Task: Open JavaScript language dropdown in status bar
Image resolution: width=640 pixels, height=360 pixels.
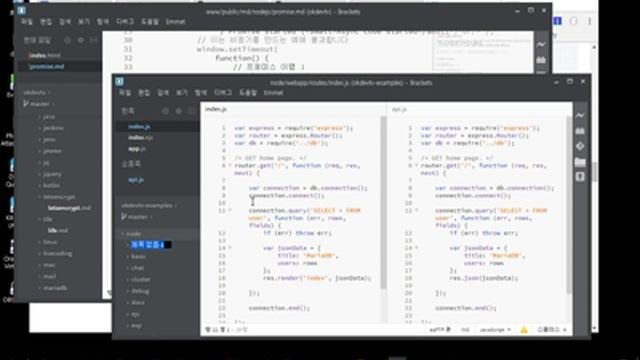Action: (x=495, y=330)
